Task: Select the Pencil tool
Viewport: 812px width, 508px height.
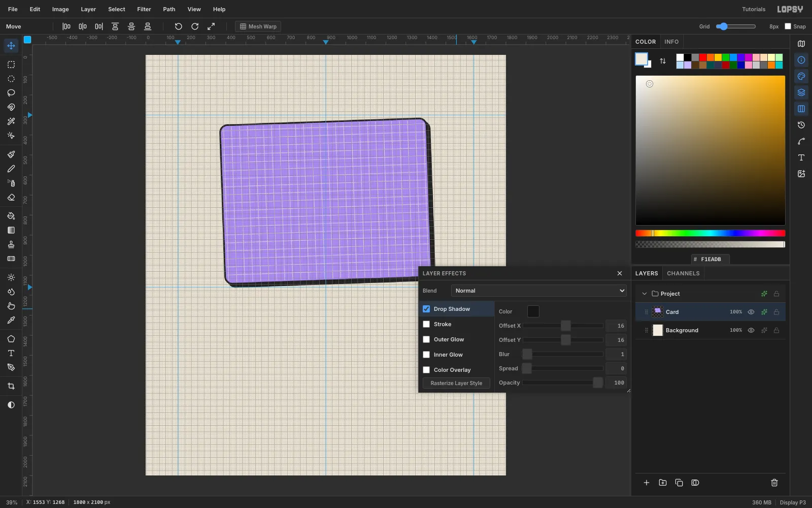Action: (11, 169)
